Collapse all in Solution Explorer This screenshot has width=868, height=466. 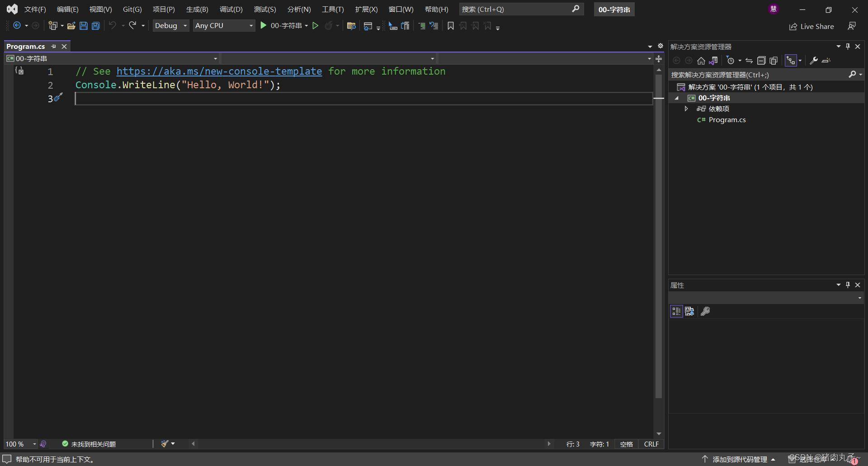pos(761,61)
